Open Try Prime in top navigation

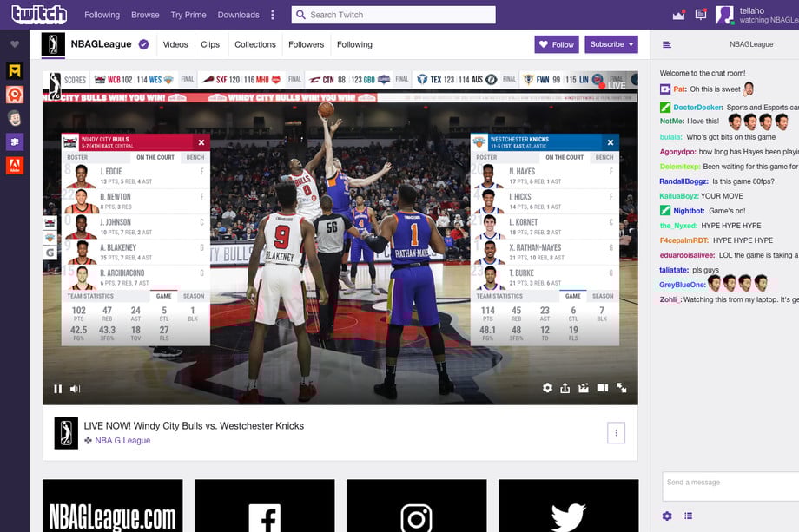[188, 15]
